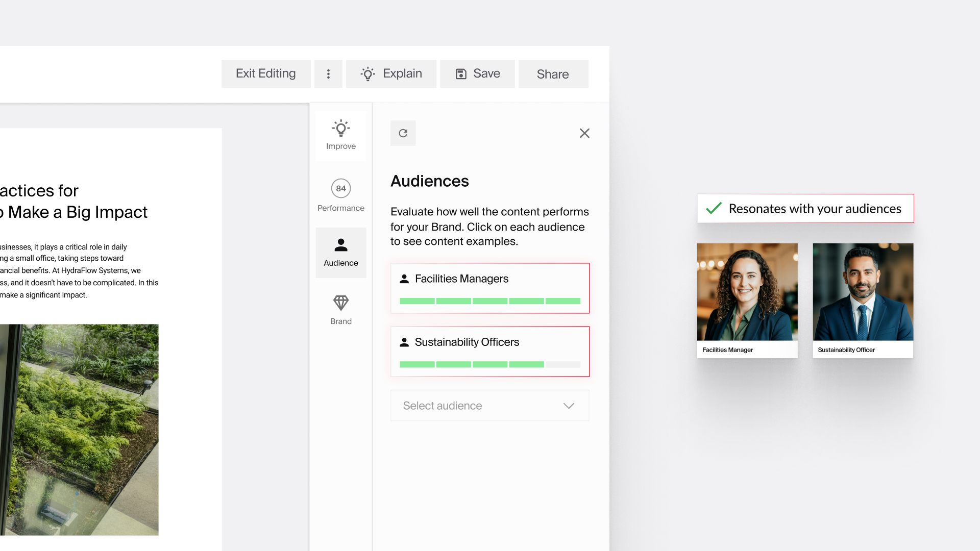This screenshot has height=551, width=980.
Task: Open the Improve tab in sidebar
Action: click(x=341, y=136)
